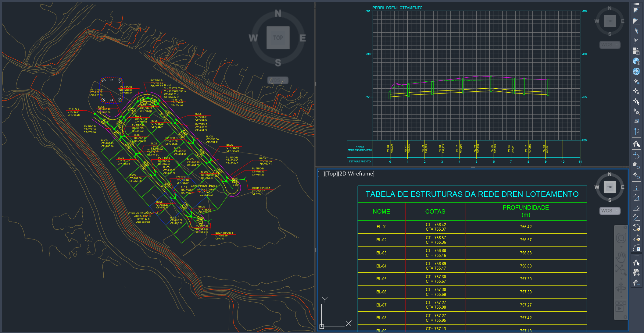Click the W compass letter on plan view ViewCube
The height and width of the screenshot is (333, 644).
[x=253, y=38]
